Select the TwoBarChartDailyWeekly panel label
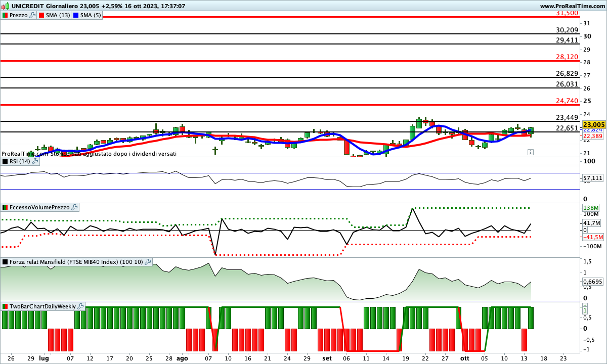The height and width of the screenshot is (364, 607). [x=43, y=306]
